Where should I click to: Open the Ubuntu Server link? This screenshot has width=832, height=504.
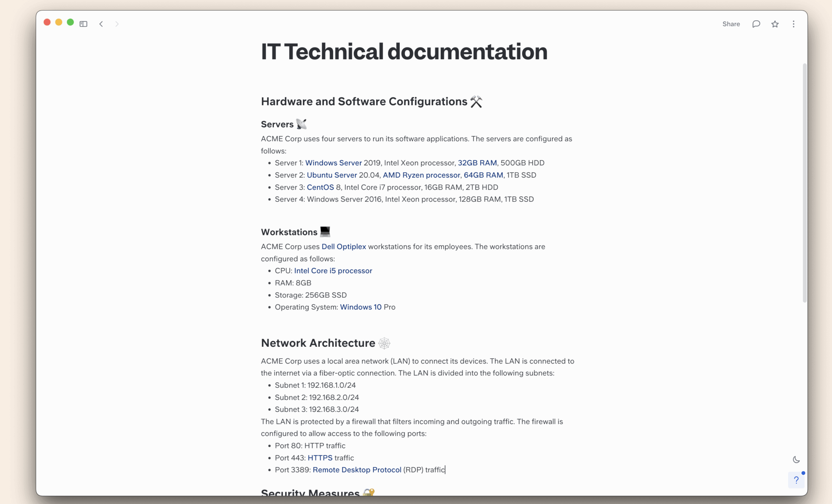(331, 175)
